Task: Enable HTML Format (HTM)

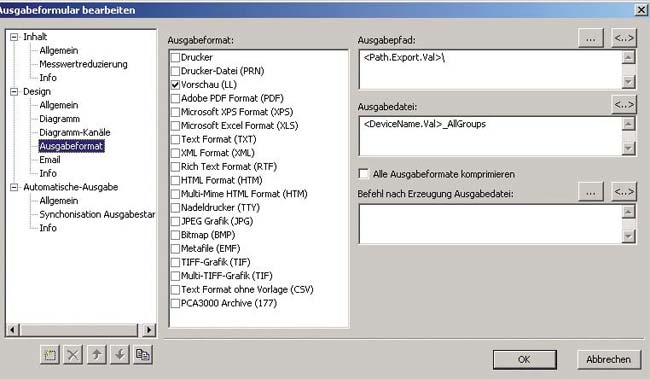Action: 175,180
